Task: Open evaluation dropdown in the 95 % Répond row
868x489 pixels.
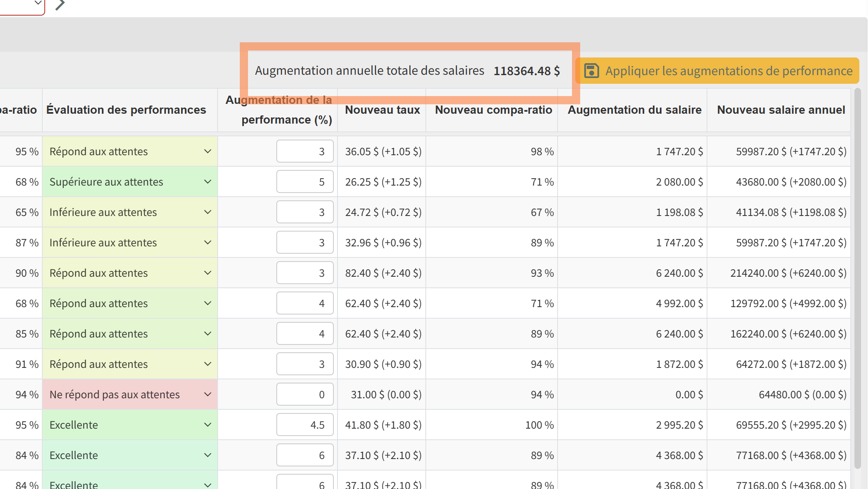Action: tap(130, 152)
